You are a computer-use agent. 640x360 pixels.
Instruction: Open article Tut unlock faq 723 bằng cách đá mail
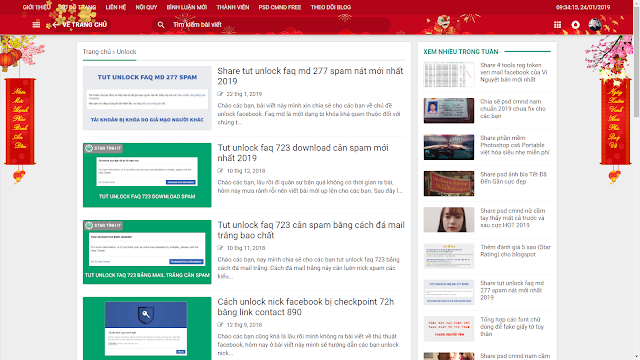click(311, 230)
